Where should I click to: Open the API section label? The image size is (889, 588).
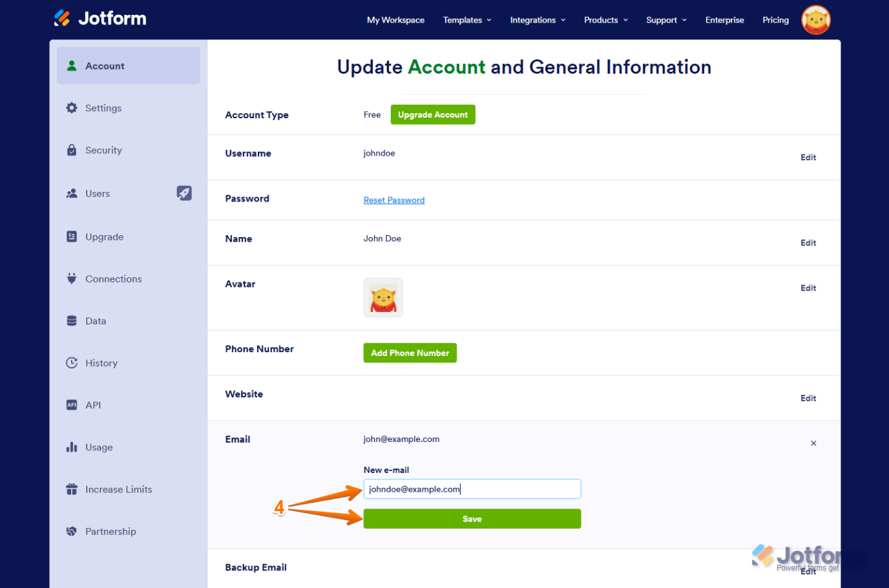click(93, 404)
